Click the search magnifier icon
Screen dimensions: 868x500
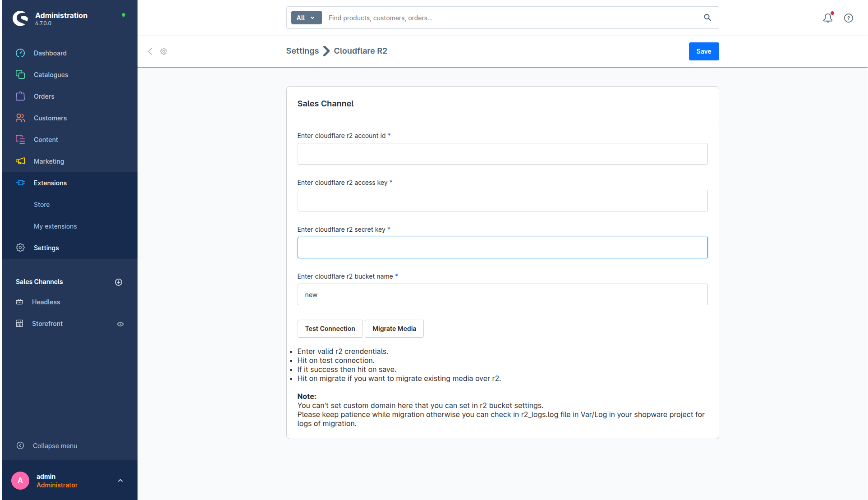tap(707, 18)
